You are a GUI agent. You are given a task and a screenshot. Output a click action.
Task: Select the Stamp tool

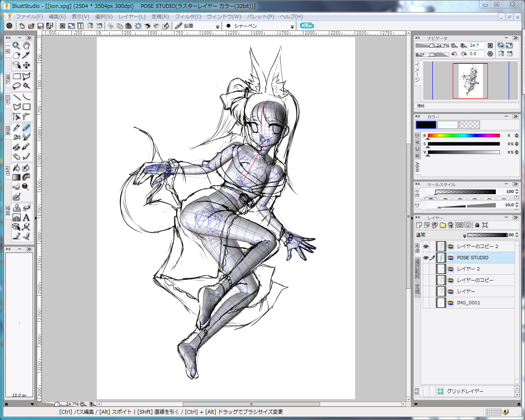16,207
